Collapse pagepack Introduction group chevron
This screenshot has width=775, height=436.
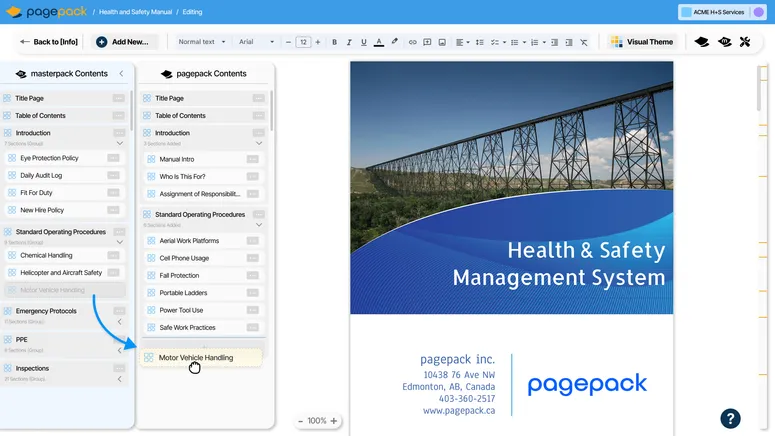tap(259, 143)
